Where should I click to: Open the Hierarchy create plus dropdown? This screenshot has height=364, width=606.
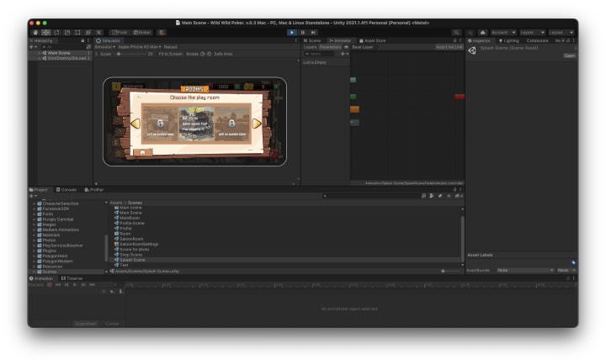pos(33,47)
